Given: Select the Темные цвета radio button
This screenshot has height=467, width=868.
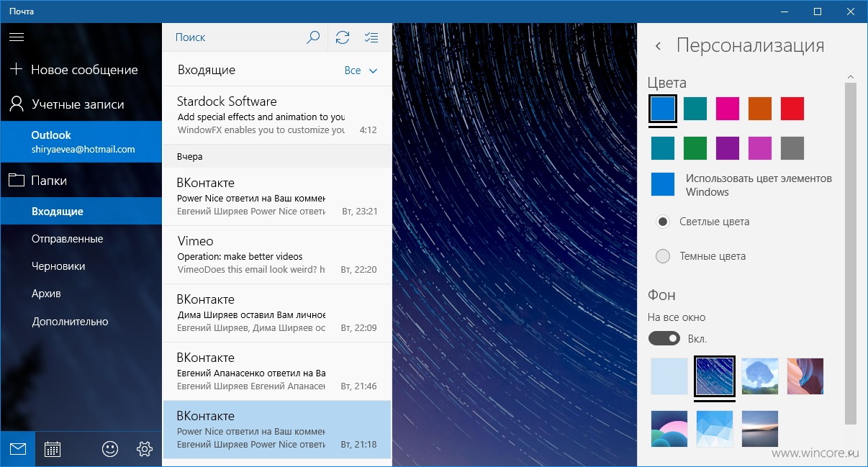Looking at the screenshot, I should 664,256.
